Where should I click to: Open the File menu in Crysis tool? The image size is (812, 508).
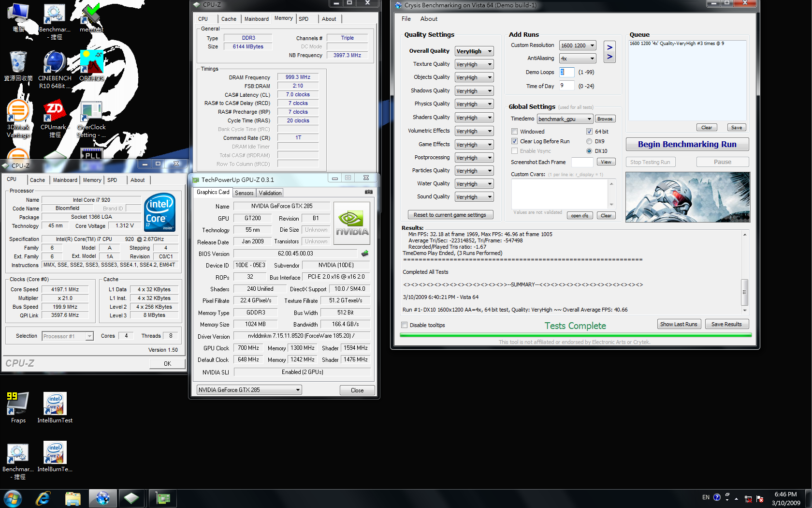[x=406, y=19]
